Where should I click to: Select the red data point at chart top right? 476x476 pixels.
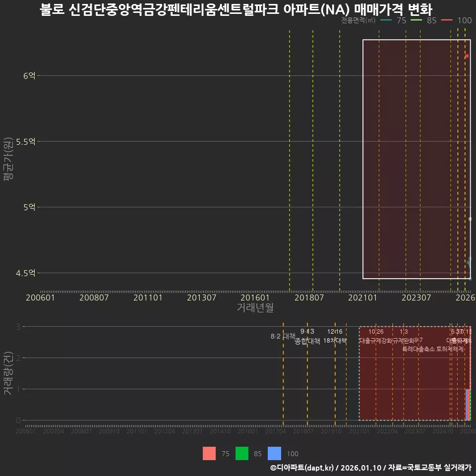click(x=468, y=56)
